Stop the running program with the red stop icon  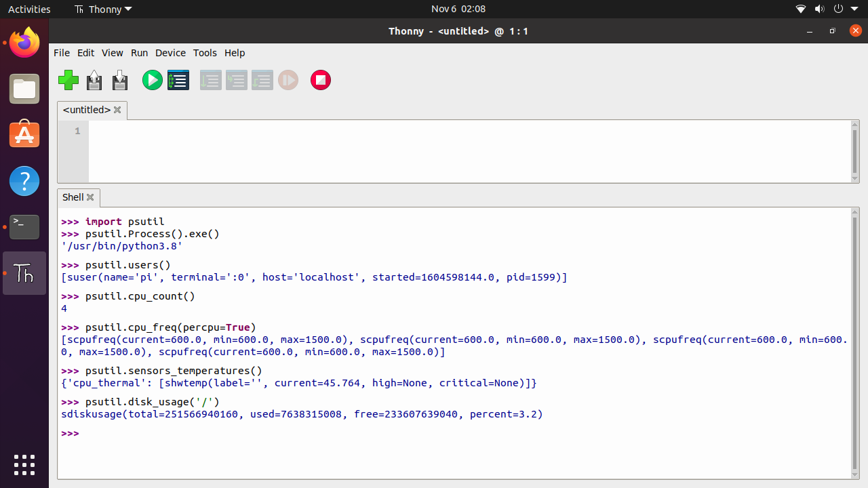[x=320, y=80]
